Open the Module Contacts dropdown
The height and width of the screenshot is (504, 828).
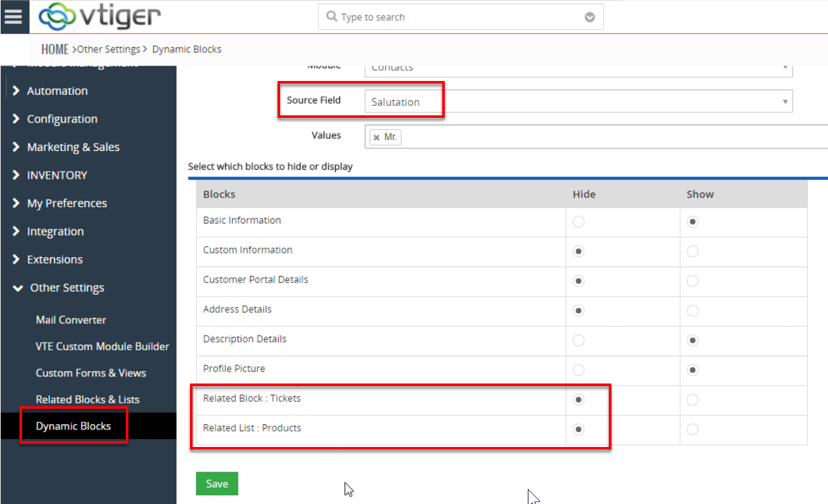coord(578,69)
